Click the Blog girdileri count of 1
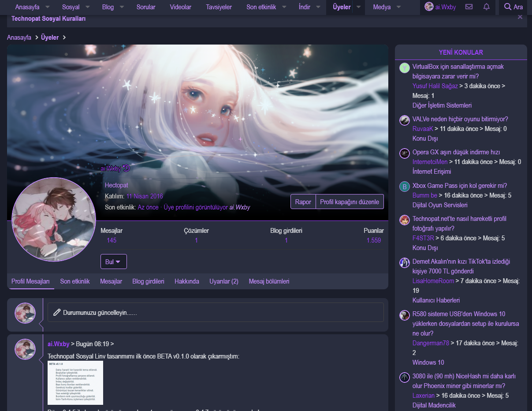 point(286,240)
